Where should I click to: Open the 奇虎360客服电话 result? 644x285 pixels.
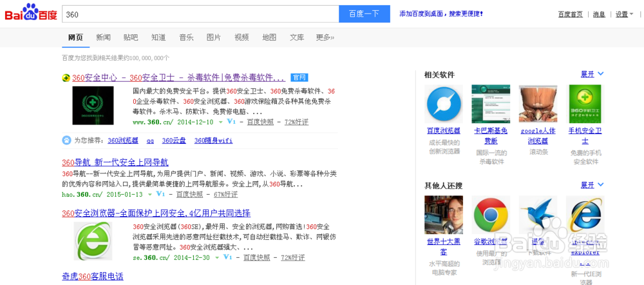tap(93, 277)
